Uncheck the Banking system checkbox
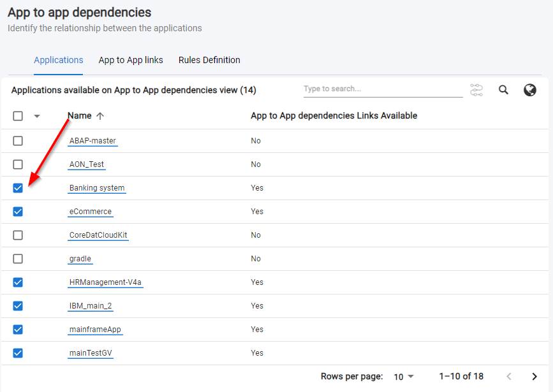 pyautogui.click(x=18, y=188)
